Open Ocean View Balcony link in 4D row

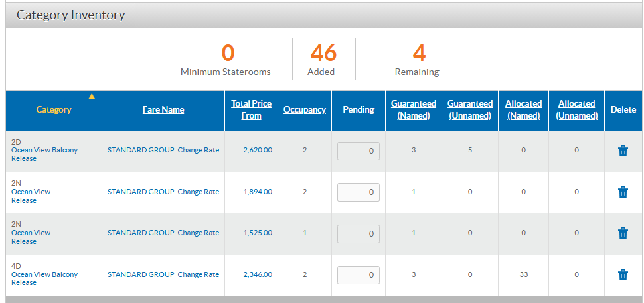[44, 274]
